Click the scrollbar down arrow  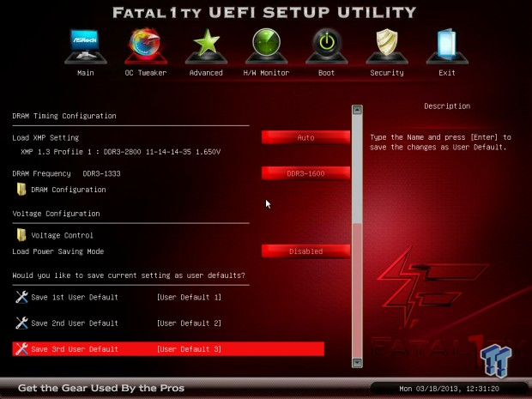coord(357,363)
